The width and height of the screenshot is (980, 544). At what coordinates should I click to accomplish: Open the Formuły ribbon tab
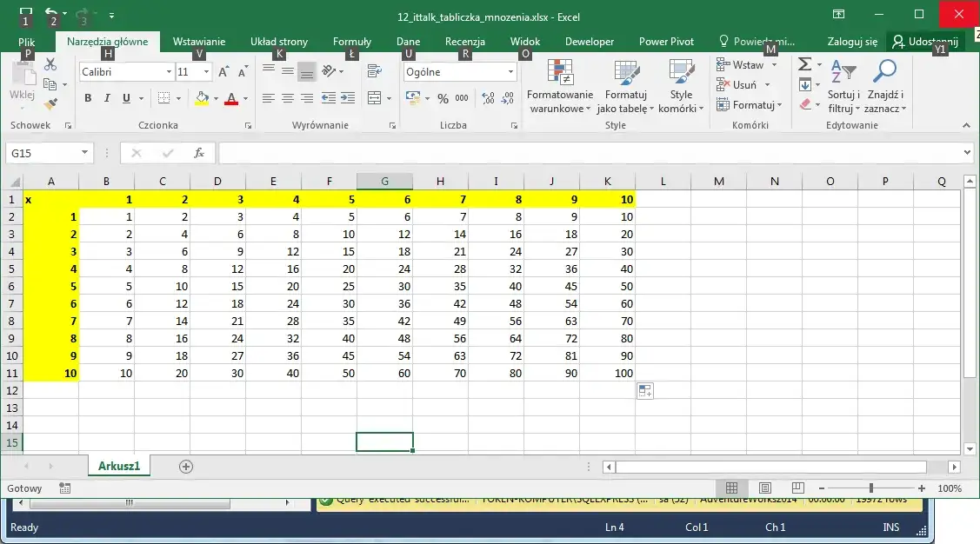tap(351, 42)
